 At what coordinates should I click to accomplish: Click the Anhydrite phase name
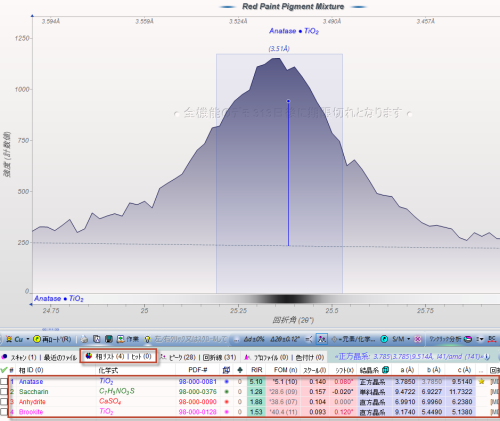pos(32,402)
